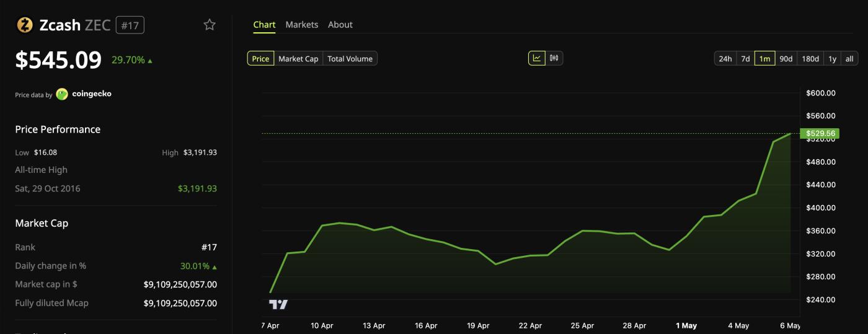Set chart range to all
Viewport: 868px width, 334px height.
tap(849, 59)
